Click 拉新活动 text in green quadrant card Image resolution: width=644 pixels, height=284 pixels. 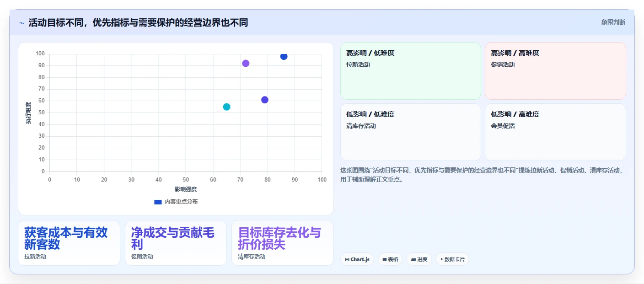pyautogui.click(x=358, y=64)
